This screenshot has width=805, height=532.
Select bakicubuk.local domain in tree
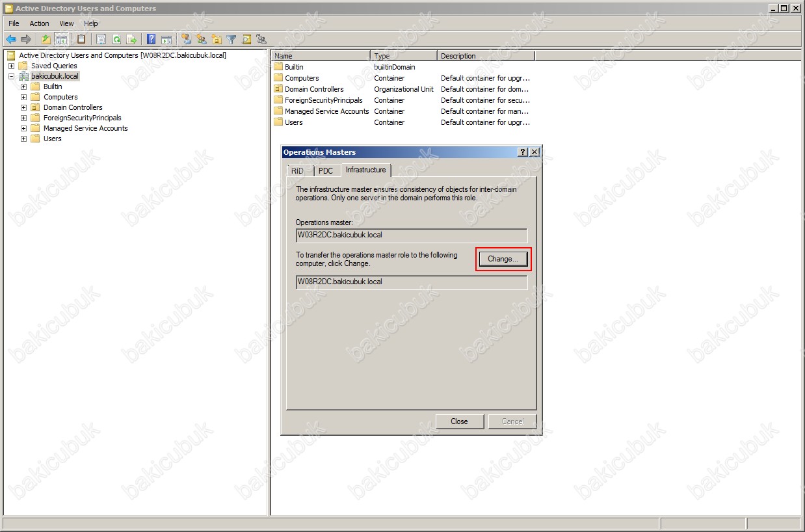coord(55,76)
